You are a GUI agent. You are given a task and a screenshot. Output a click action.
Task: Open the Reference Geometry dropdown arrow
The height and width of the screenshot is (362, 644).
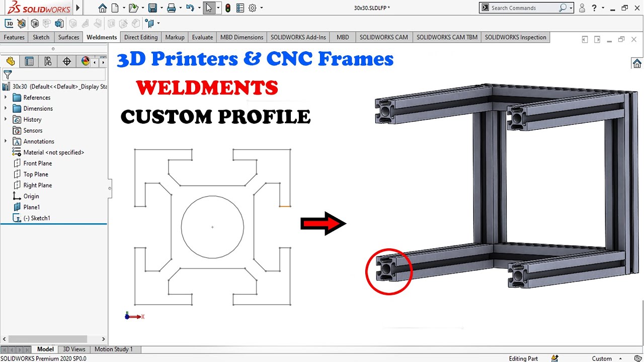[158, 24]
